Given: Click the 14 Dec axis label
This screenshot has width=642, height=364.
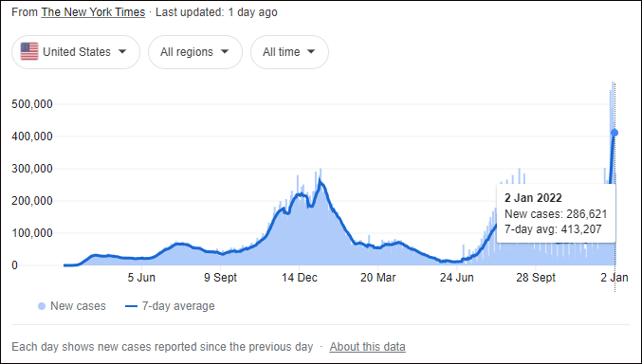Looking at the screenshot, I should click(300, 278).
